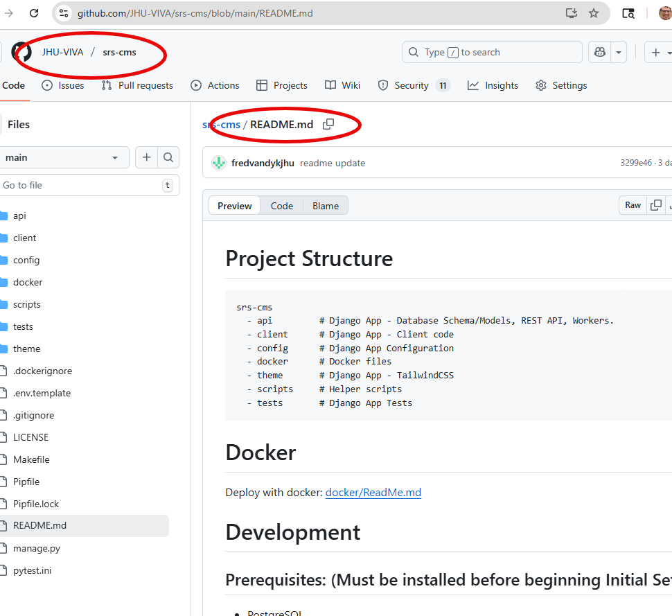This screenshot has width=672, height=616.
Task: Switch to the Blame tab
Action: click(326, 205)
